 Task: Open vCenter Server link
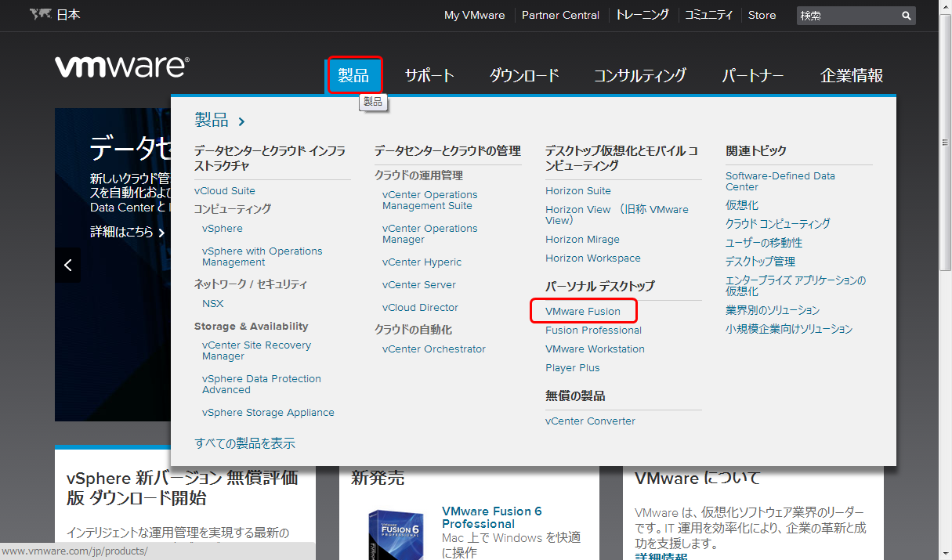tap(419, 285)
